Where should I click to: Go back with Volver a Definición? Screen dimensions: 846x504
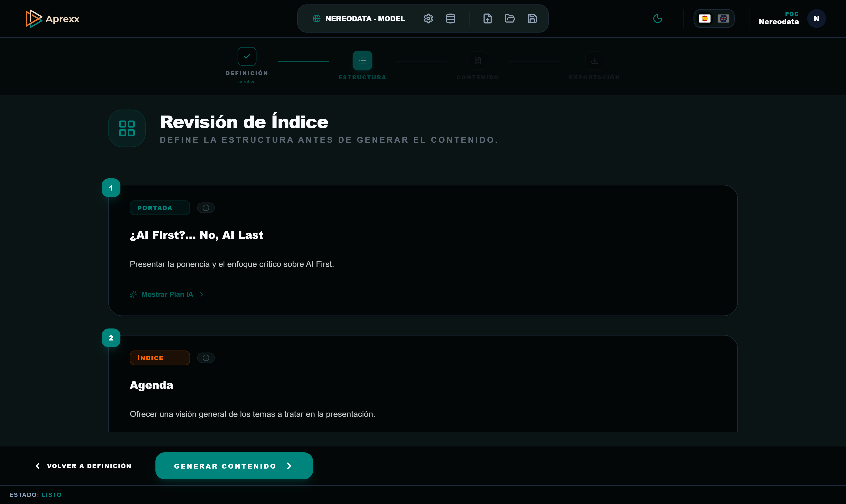click(x=83, y=466)
